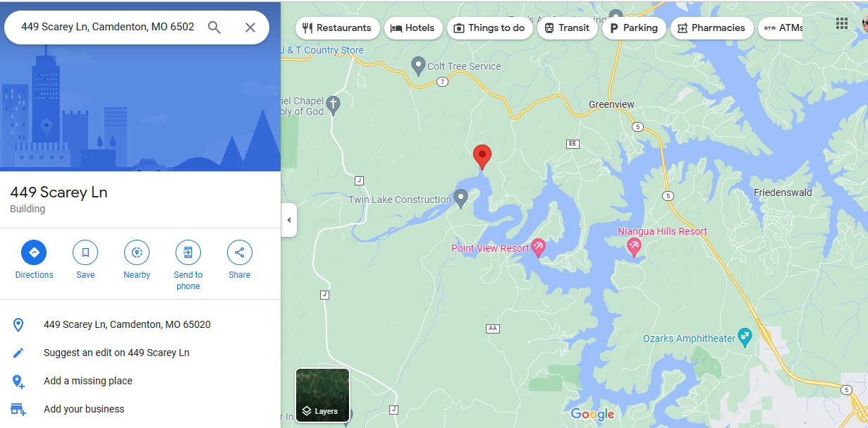Show Pharmacies on the map
The width and height of the screenshot is (868, 428).
click(711, 28)
